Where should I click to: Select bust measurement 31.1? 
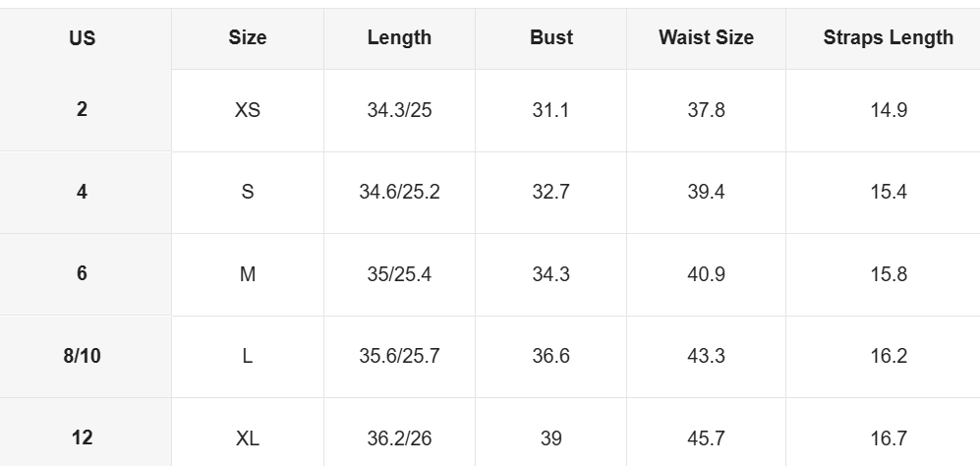(x=550, y=110)
